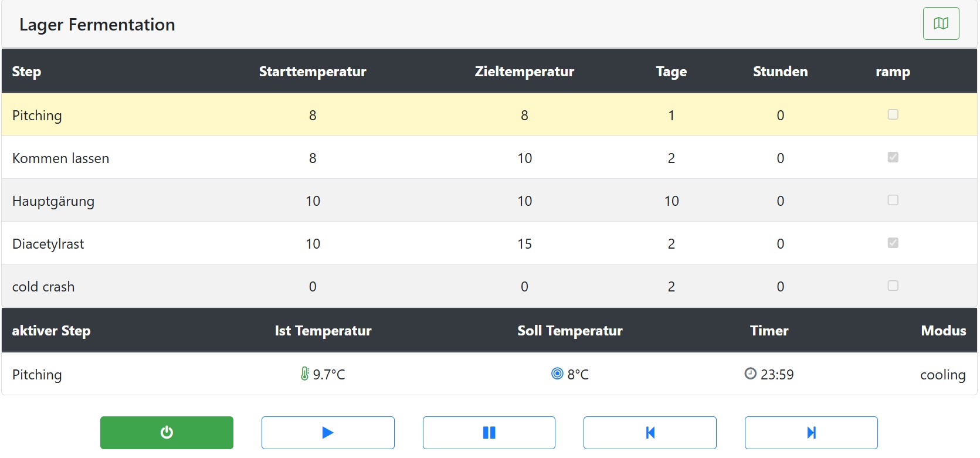Toggle ramp checkbox for Hauptgärung
The width and height of the screenshot is (980, 458).
point(893,200)
